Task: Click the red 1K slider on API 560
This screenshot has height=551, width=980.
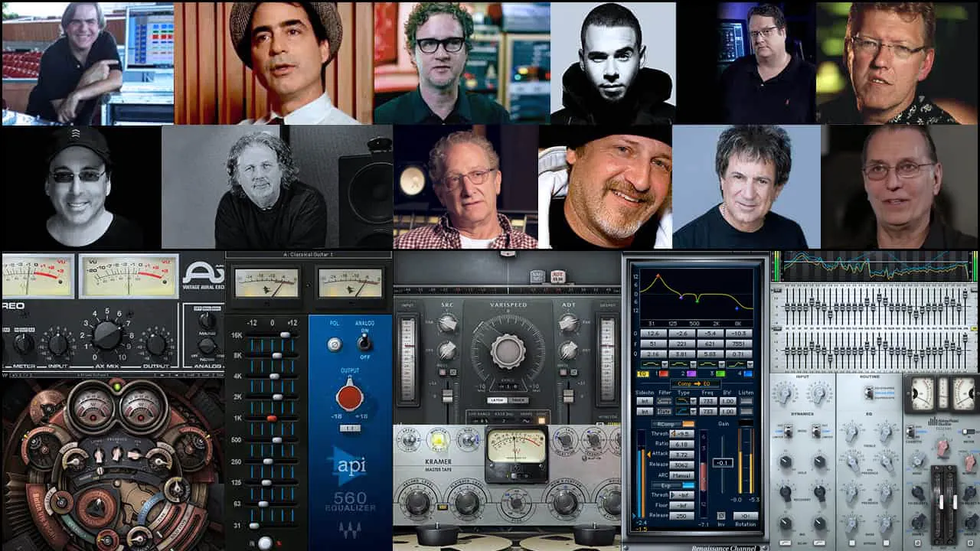Action: 271,419
